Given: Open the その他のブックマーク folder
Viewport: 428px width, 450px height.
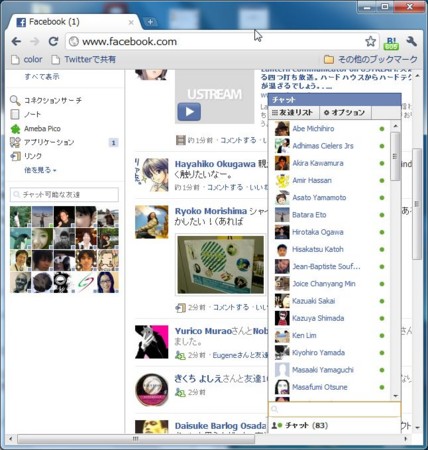Looking at the screenshot, I should tap(371, 60).
